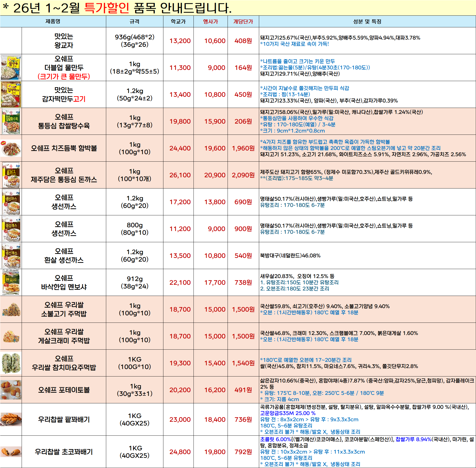Click the 제주담은 통등심 돈까스 package image
The width and height of the screenshot is (476, 468).
pos(11,175)
